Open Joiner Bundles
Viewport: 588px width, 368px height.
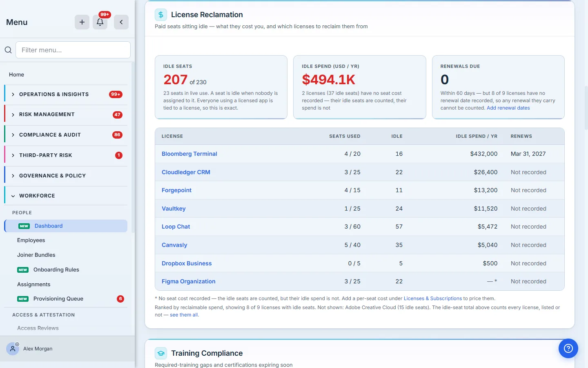click(x=36, y=255)
